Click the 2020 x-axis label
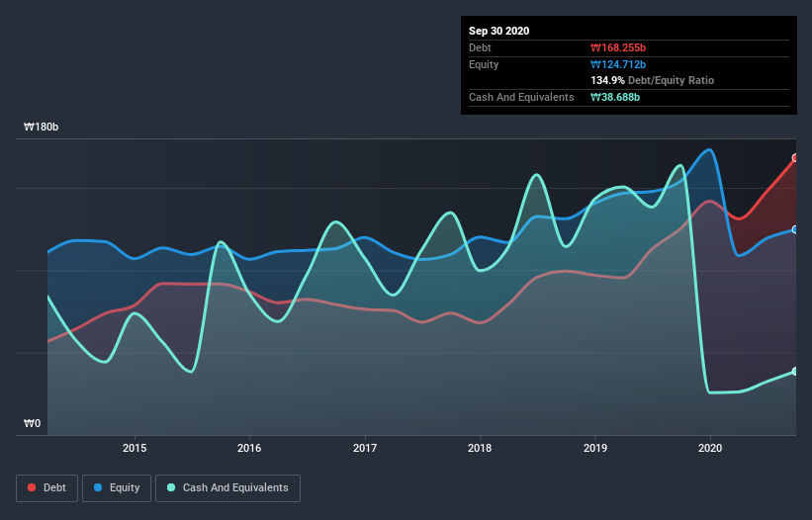 coord(710,448)
